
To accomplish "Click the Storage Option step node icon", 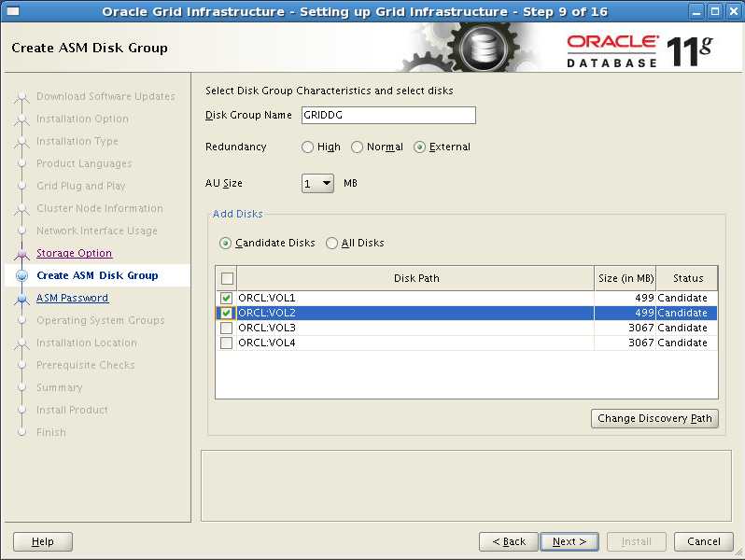I will [x=21, y=254].
